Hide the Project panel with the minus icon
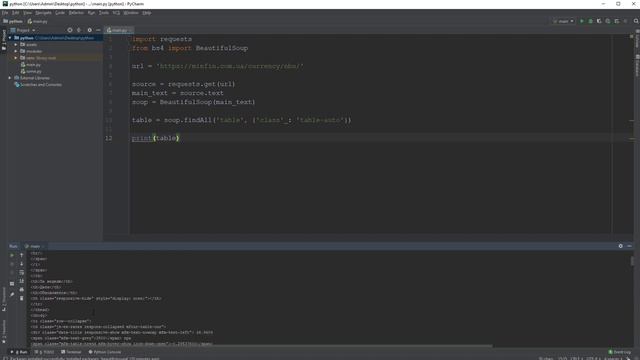The image size is (640, 360). point(98,30)
